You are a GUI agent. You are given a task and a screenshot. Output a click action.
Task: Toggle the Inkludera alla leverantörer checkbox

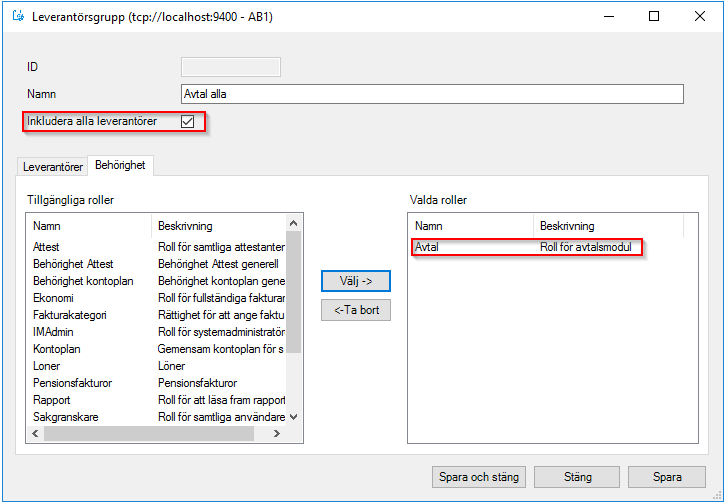point(187,122)
